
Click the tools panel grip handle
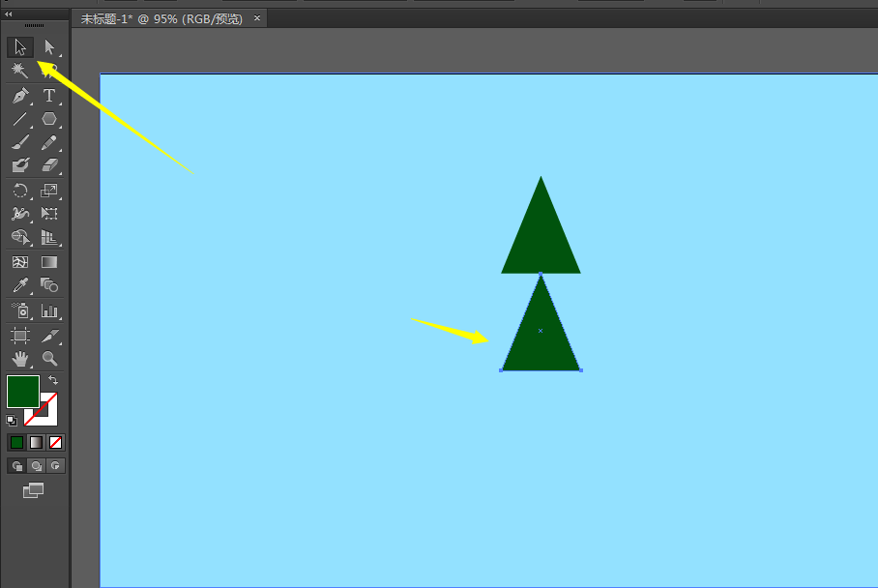34,26
